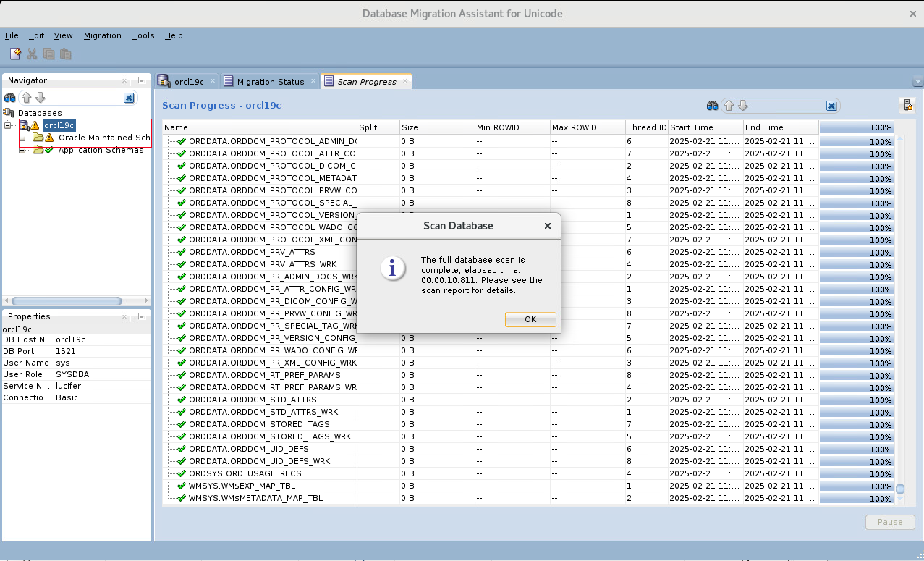Image resolution: width=924 pixels, height=561 pixels.
Task: Minimize the Properties panel
Action: pos(142,317)
